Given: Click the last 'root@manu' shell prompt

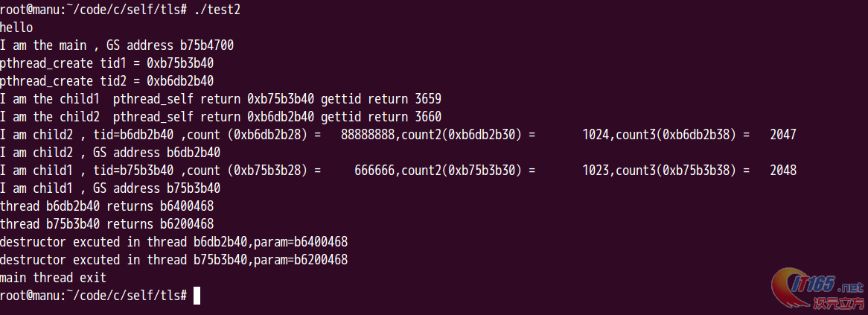Looking at the screenshot, I should coord(94,295).
